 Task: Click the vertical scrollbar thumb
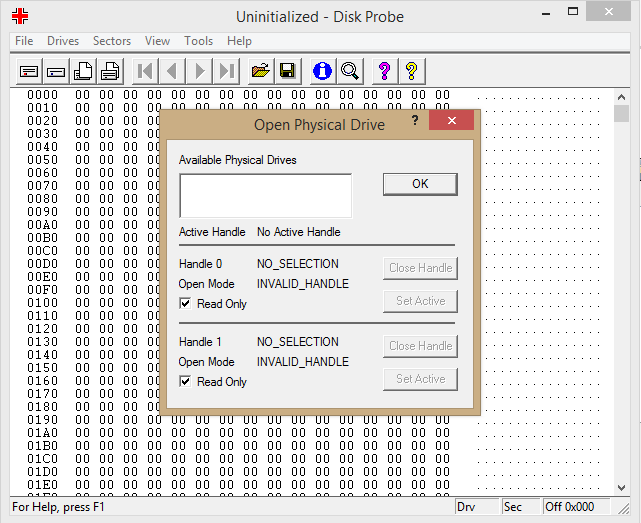[x=621, y=113]
